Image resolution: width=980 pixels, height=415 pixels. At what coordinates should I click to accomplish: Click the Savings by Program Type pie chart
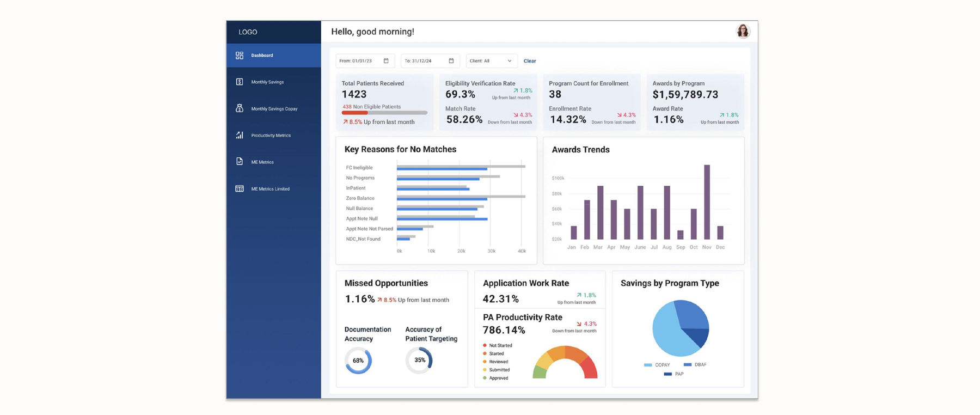tap(681, 328)
